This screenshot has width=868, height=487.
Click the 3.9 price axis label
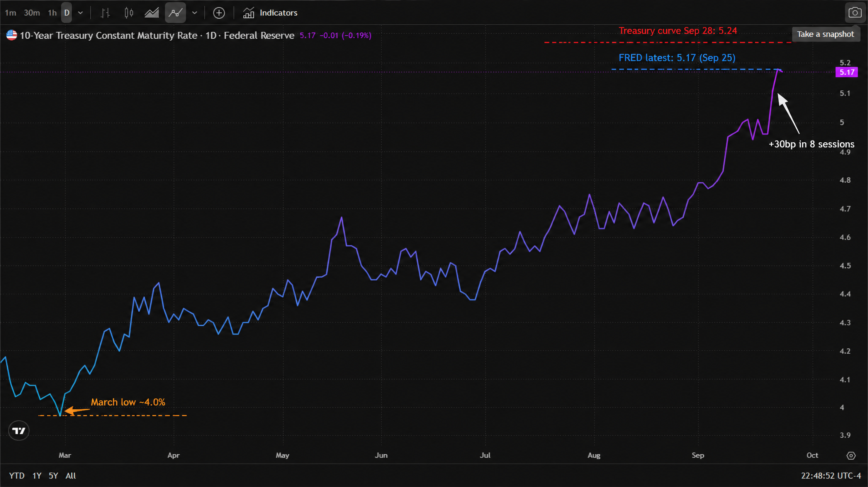click(845, 435)
